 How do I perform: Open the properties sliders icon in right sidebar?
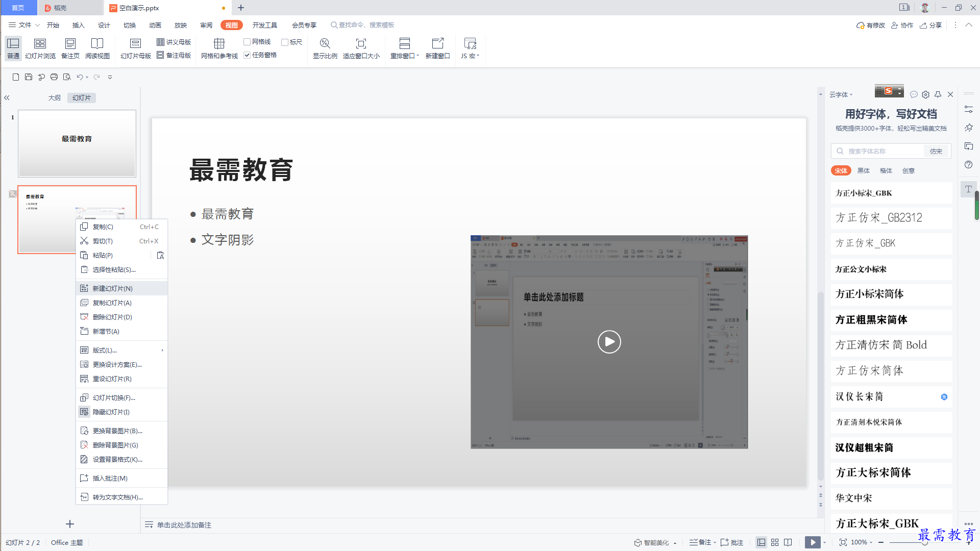969,109
